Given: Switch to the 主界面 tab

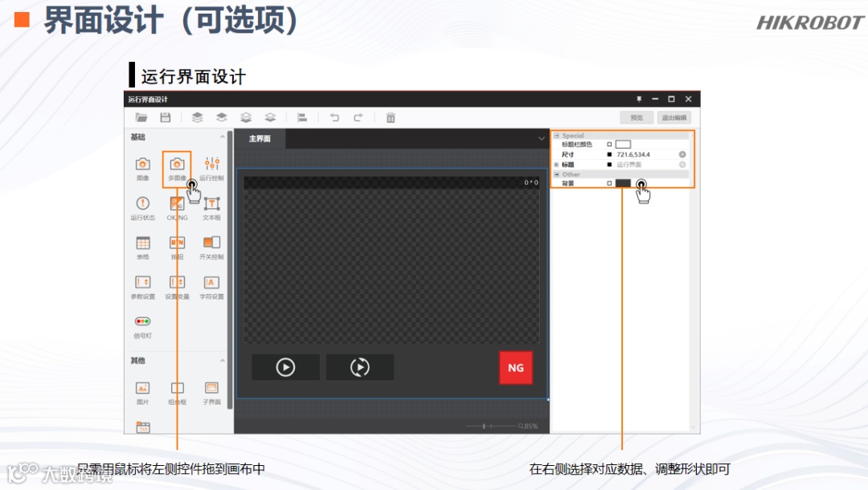Looking at the screenshot, I should 260,138.
